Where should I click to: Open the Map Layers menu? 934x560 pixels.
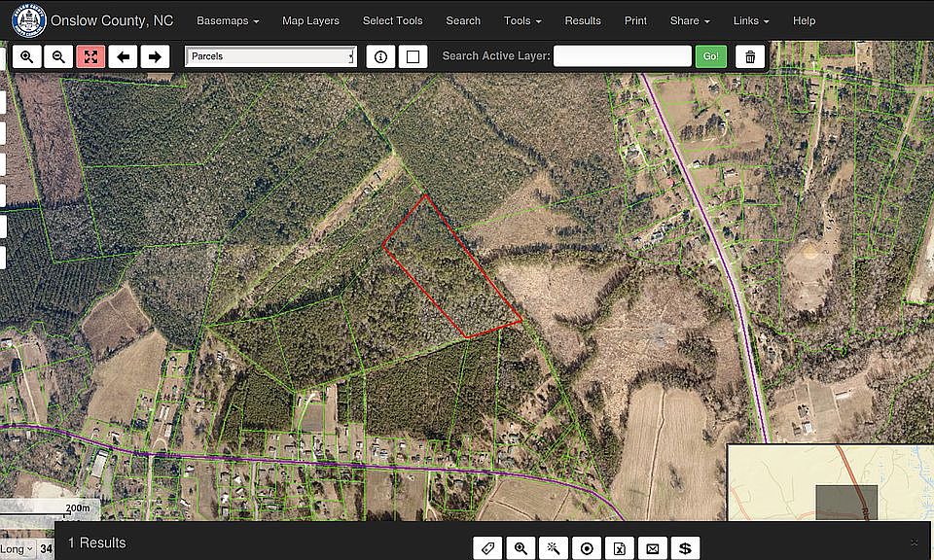pyautogui.click(x=310, y=20)
